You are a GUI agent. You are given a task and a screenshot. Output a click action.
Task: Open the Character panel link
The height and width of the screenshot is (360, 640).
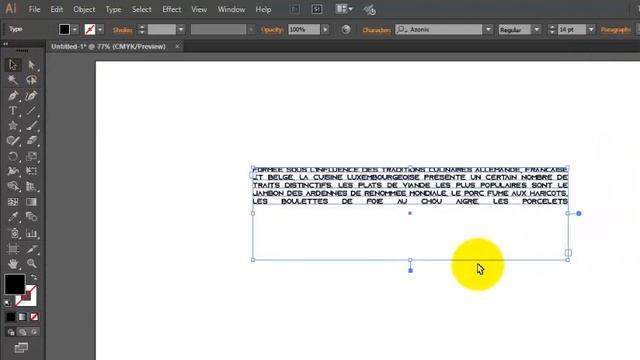coord(376,30)
